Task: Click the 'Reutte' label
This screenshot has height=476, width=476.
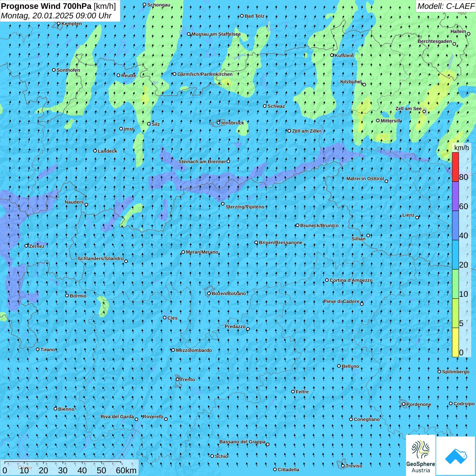Action: 129,75
